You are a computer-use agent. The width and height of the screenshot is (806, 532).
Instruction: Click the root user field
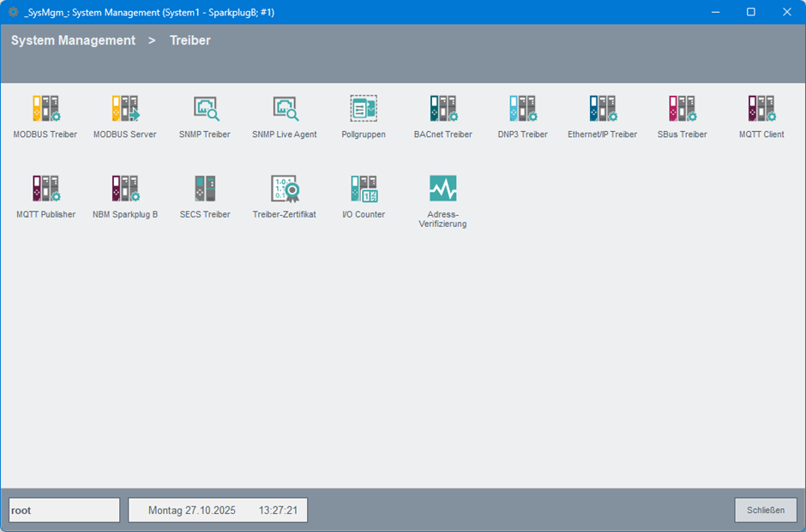64,510
